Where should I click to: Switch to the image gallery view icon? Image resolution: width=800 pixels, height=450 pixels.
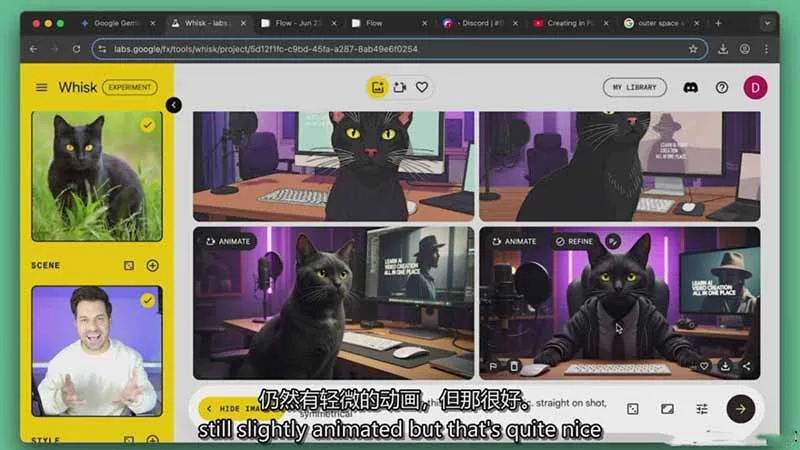(x=378, y=87)
